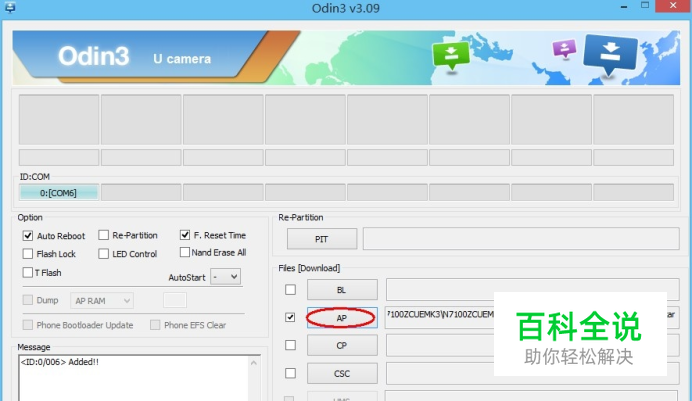
Task: Check the T Flash option
Action: [x=28, y=273]
